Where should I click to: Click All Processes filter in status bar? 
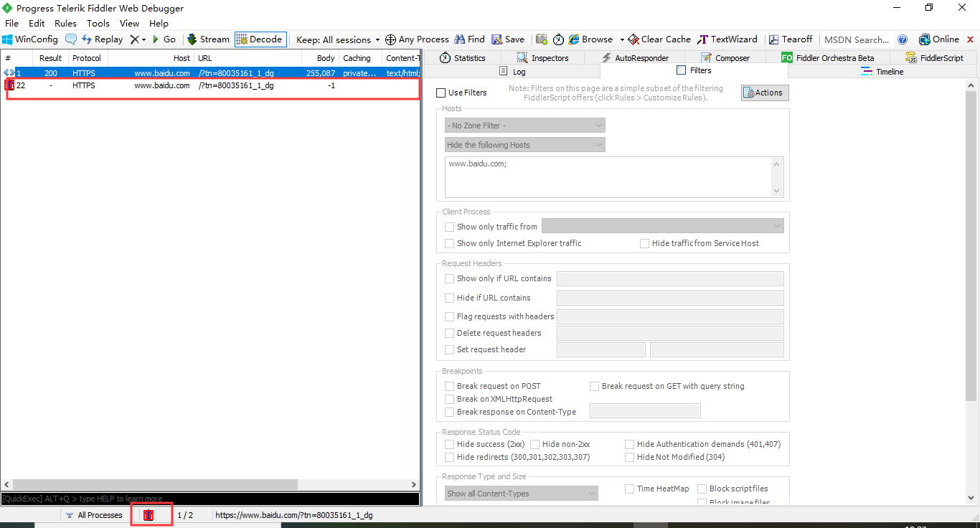[93, 515]
